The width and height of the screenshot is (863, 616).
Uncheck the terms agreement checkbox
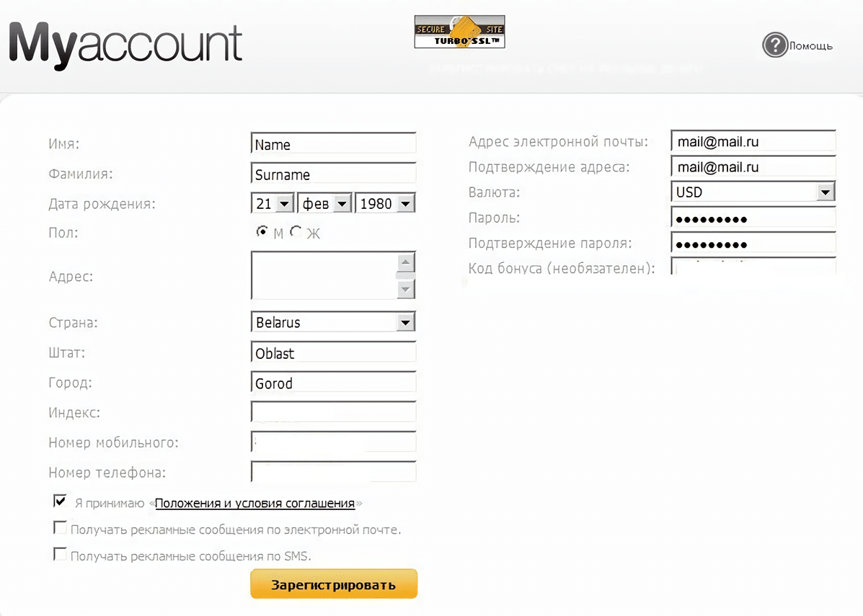click(60, 501)
